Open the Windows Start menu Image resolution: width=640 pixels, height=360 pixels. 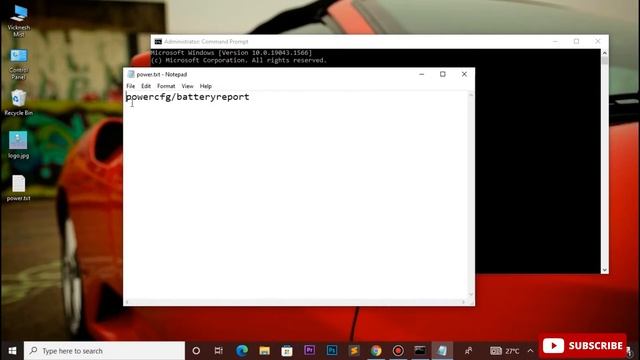(12, 351)
